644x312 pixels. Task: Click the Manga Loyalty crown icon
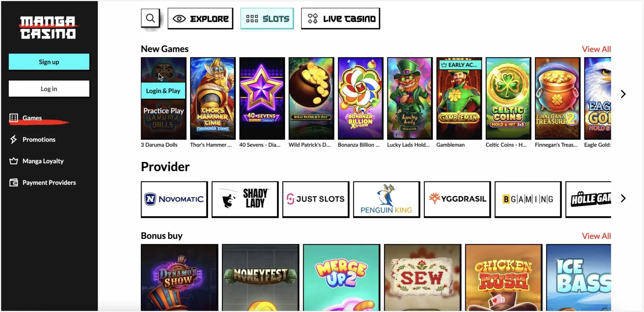tap(14, 161)
